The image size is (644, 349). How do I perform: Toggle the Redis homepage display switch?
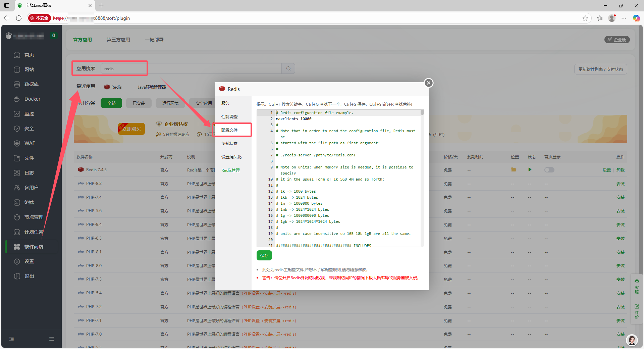click(x=549, y=170)
